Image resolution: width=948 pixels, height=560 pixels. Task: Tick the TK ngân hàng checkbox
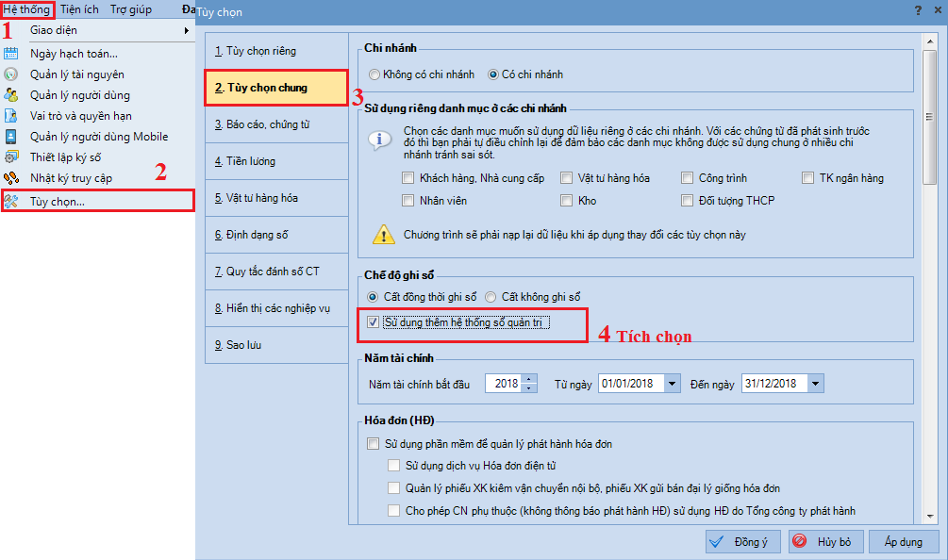pyautogui.click(x=808, y=177)
